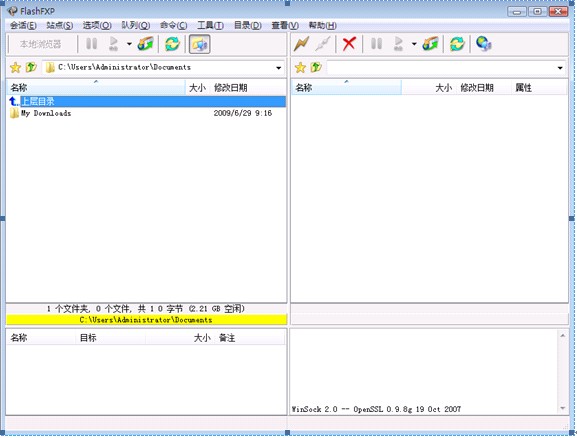Sort local list by 大小 column

197,88
